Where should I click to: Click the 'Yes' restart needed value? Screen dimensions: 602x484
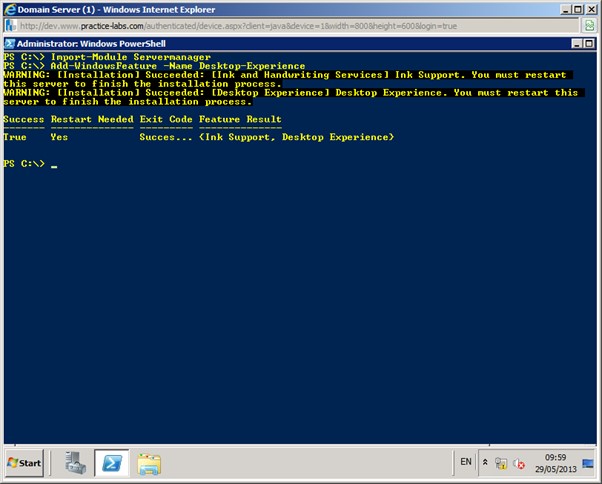(x=59, y=137)
